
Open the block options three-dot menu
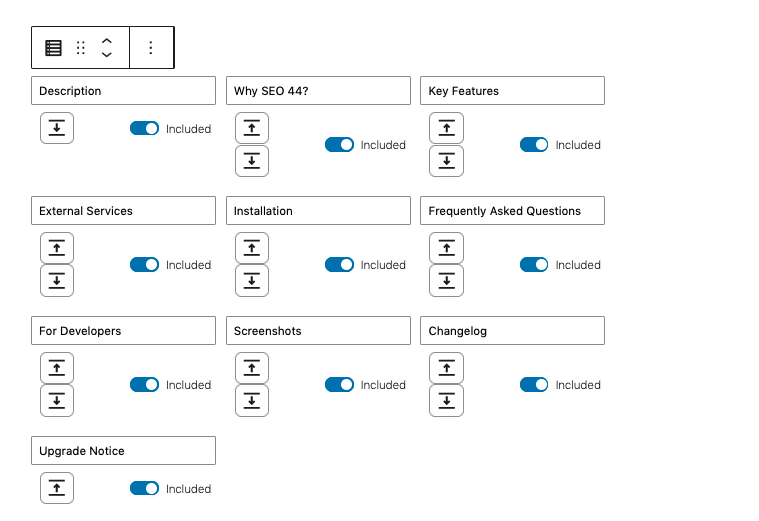tap(151, 48)
